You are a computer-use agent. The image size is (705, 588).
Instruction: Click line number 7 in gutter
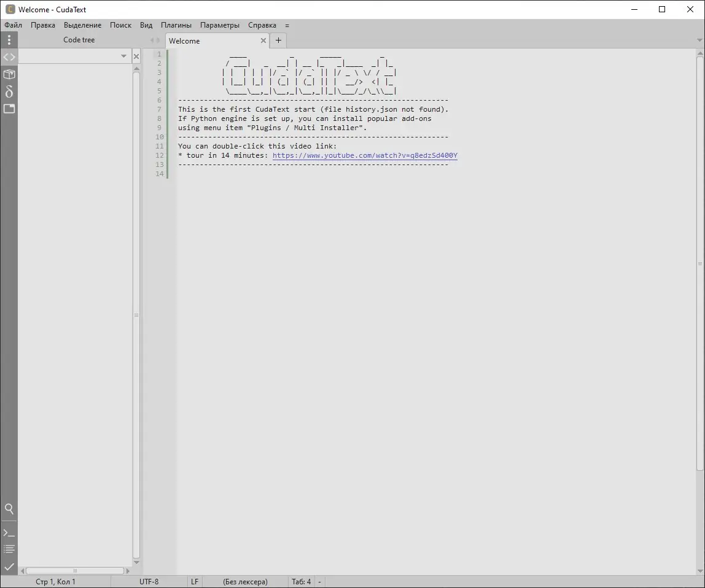click(x=159, y=109)
